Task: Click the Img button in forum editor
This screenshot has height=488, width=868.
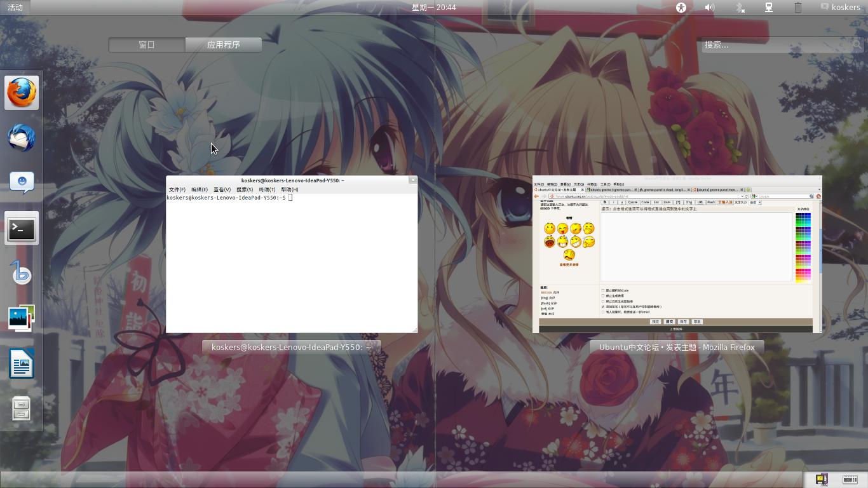Action: pyautogui.click(x=689, y=203)
